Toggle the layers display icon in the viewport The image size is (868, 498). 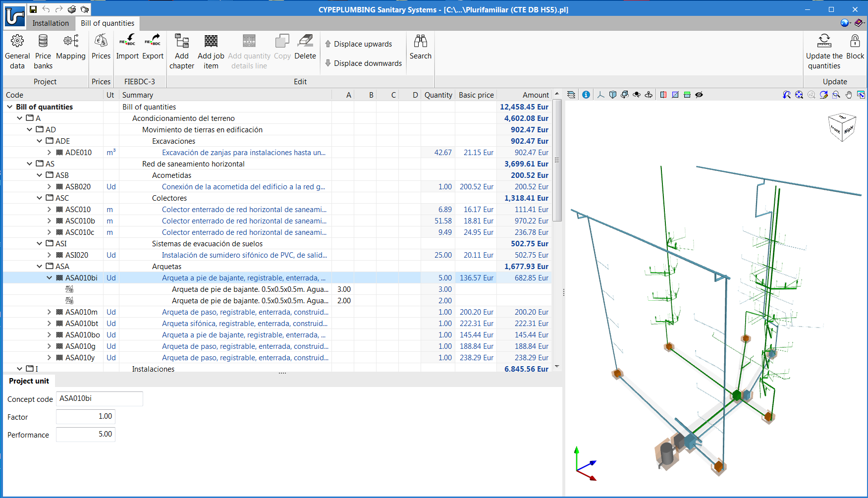[571, 95]
